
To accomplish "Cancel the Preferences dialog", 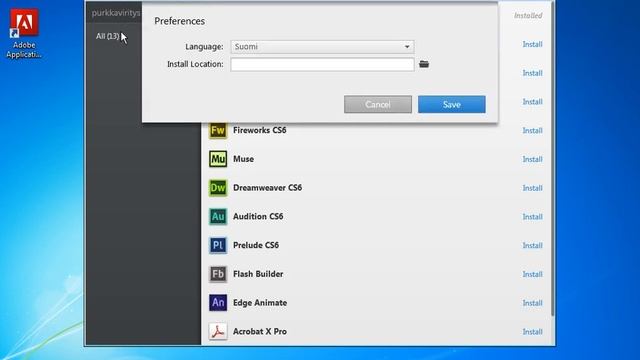I will [x=378, y=104].
